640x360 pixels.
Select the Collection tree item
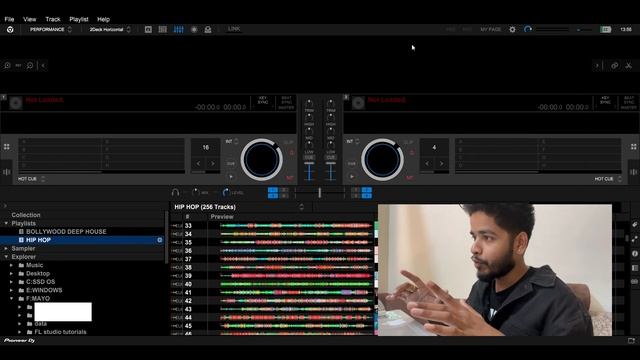(26, 215)
